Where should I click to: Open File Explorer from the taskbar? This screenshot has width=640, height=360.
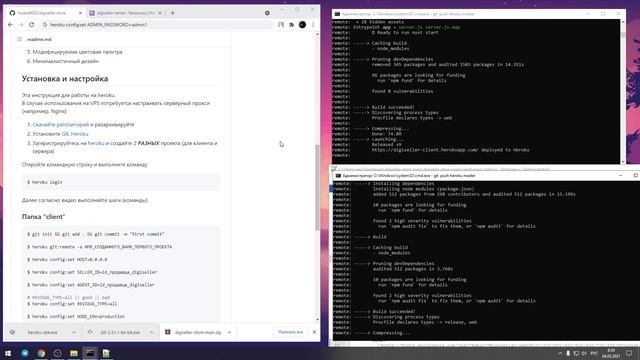click(x=74, y=353)
